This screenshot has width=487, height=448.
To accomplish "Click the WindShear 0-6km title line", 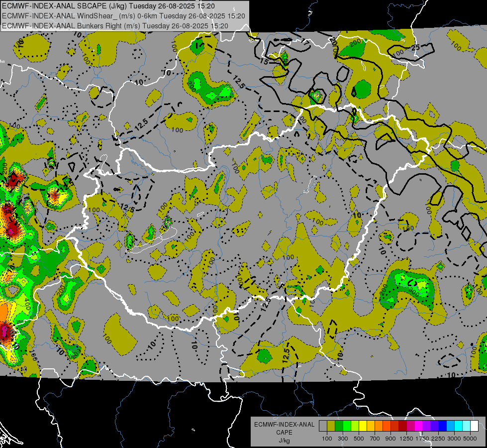I will click(123, 16).
